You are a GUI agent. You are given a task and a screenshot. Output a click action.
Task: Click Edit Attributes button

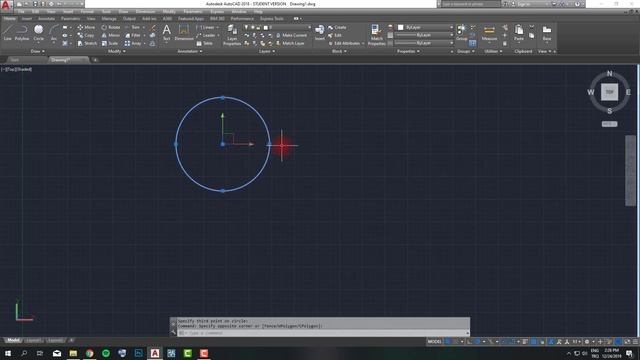coord(347,43)
